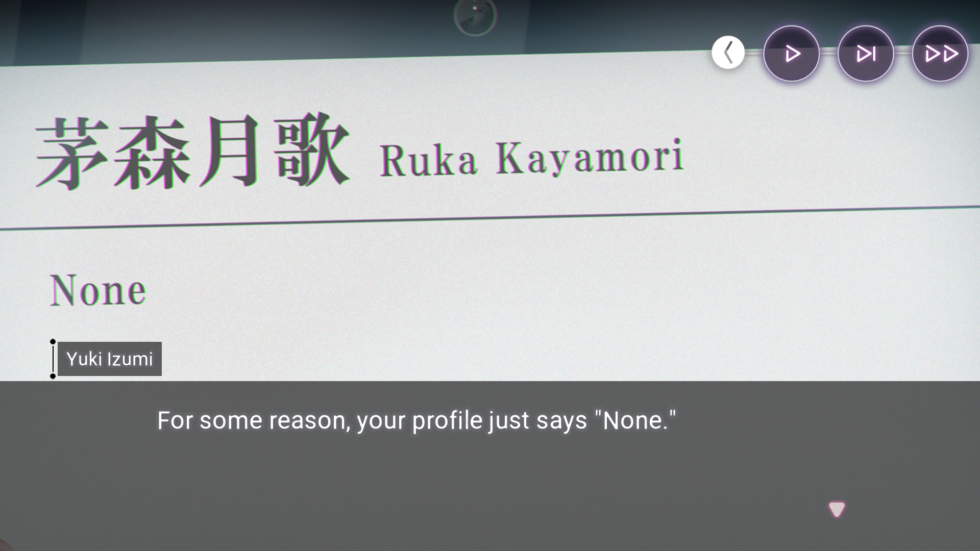Click the word Ruka in the profile

point(428,160)
